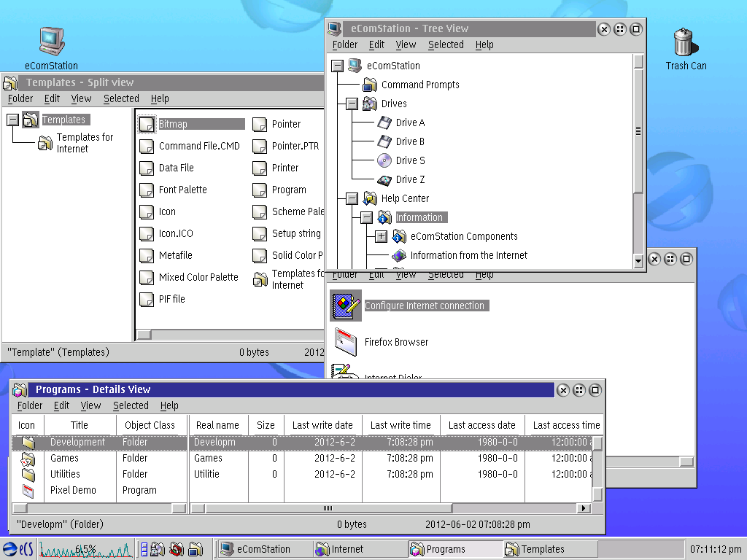Viewport: 747px width, 560px height.
Task: Click the scroll-right arrow in Programs details pane
Action: [583, 508]
